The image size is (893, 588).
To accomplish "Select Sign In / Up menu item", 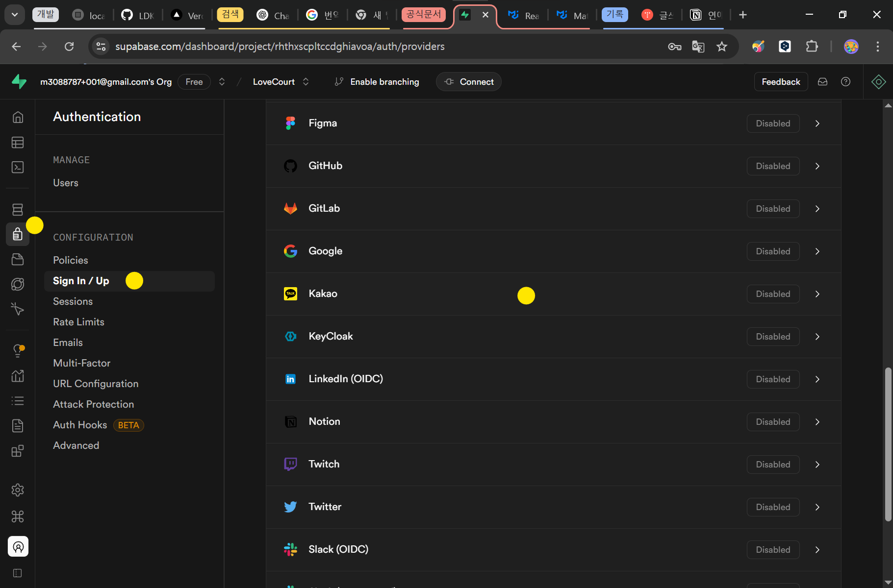I will pyautogui.click(x=129, y=281).
